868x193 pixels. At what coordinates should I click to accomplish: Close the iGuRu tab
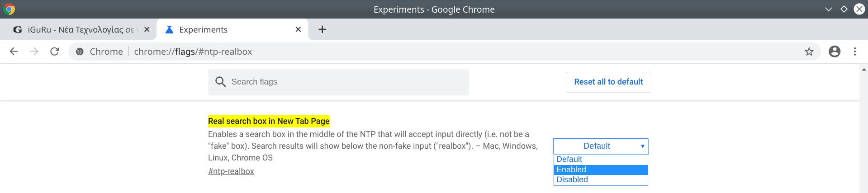pyautogui.click(x=147, y=29)
